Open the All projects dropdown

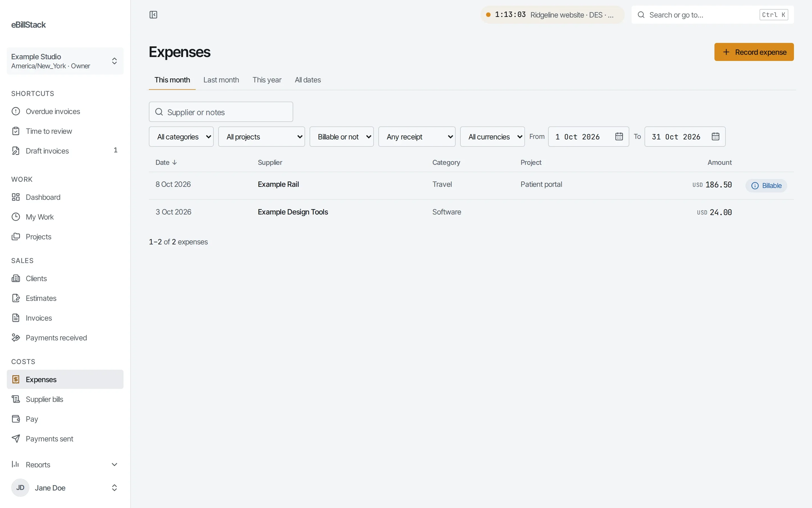coord(261,137)
